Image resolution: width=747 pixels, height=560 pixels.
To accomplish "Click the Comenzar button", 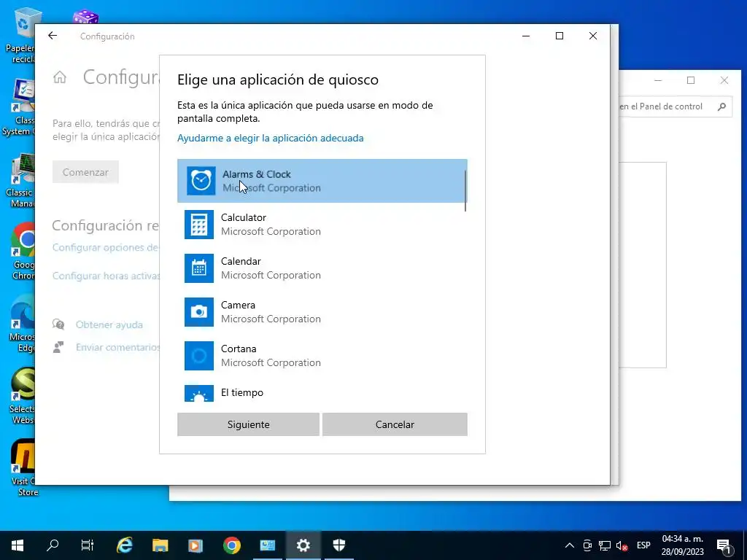I will [85, 172].
